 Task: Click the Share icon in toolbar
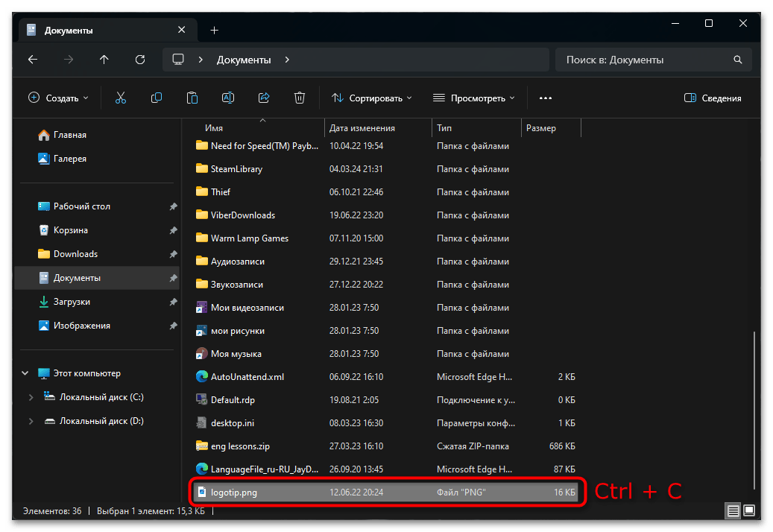pyautogui.click(x=263, y=98)
